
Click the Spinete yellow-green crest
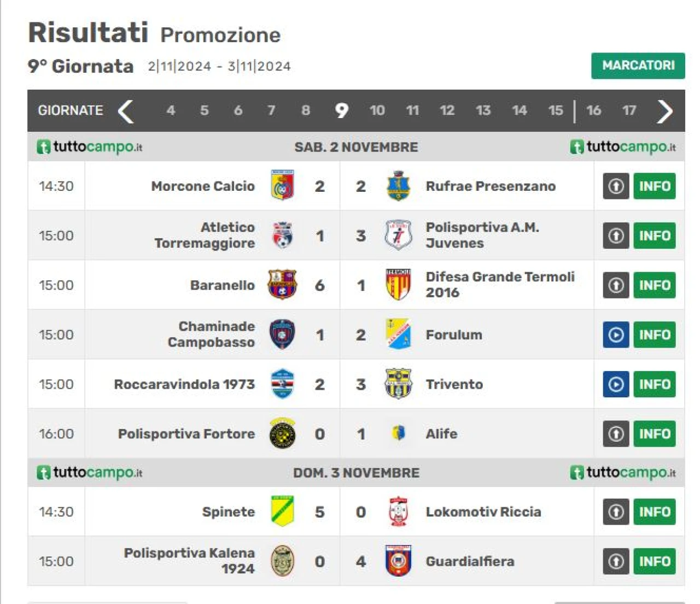pos(283,511)
